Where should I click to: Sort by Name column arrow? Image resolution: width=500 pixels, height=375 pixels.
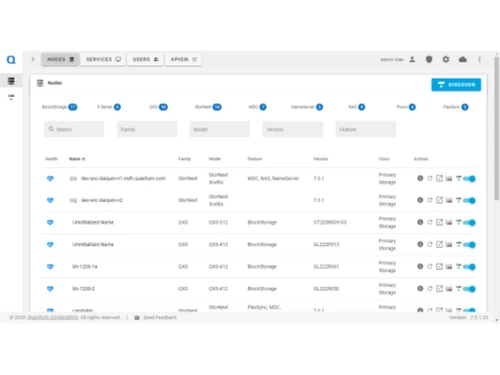84,159
